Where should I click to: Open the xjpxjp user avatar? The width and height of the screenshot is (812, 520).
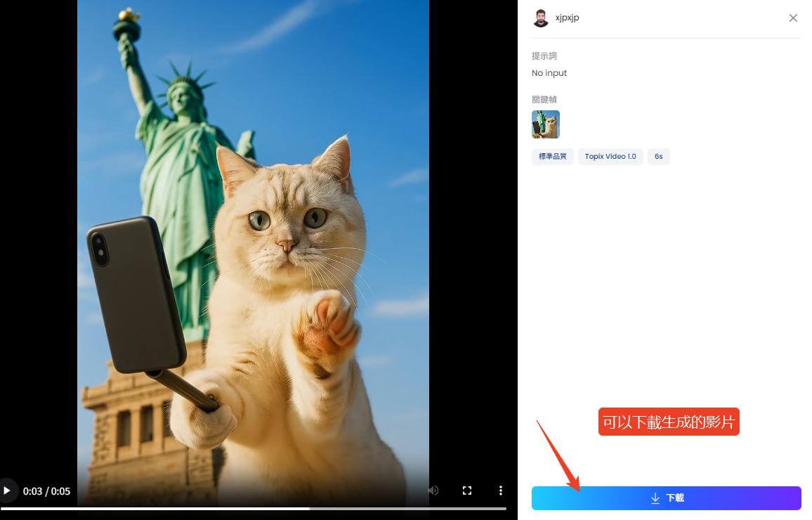click(x=541, y=18)
